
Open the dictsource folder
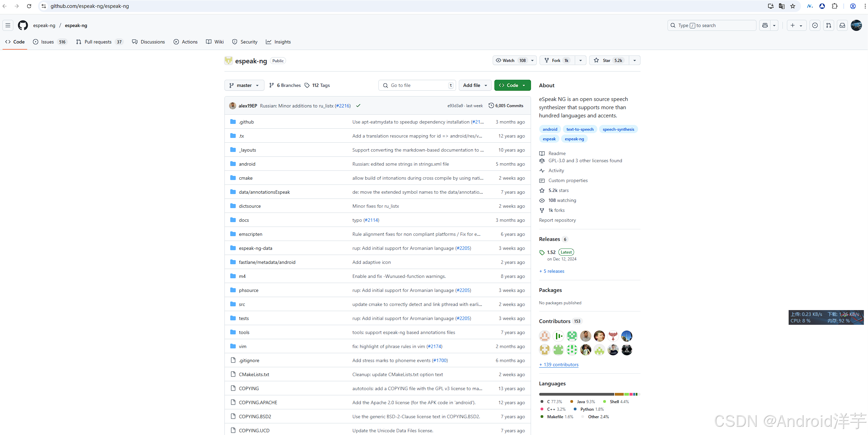[250, 206]
